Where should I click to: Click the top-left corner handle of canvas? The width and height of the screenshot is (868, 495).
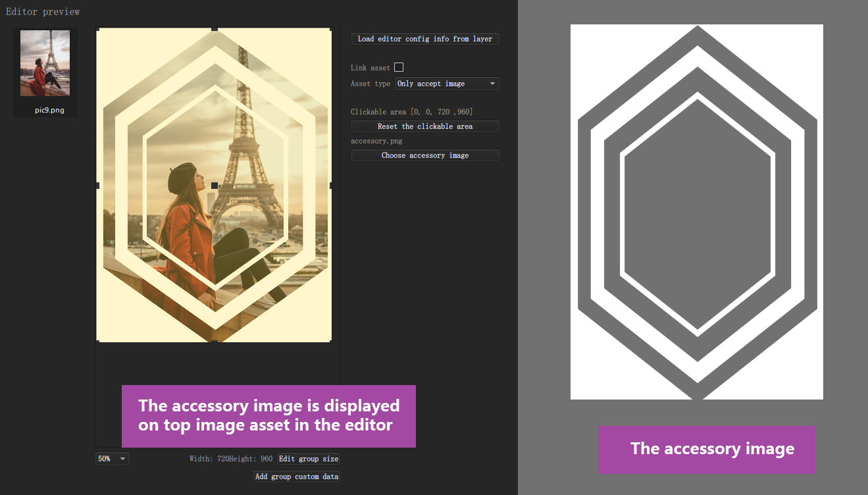pos(97,29)
